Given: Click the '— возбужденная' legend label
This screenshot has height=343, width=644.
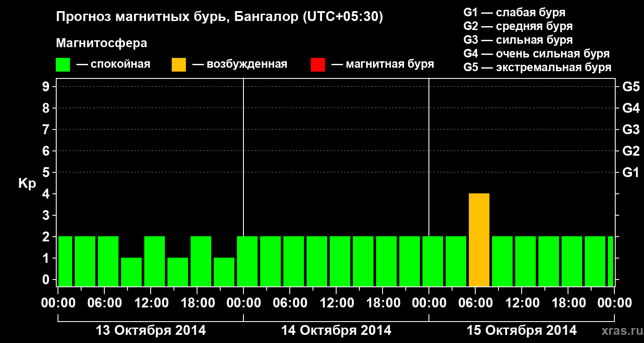Looking at the screenshot, I should [240, 64].
